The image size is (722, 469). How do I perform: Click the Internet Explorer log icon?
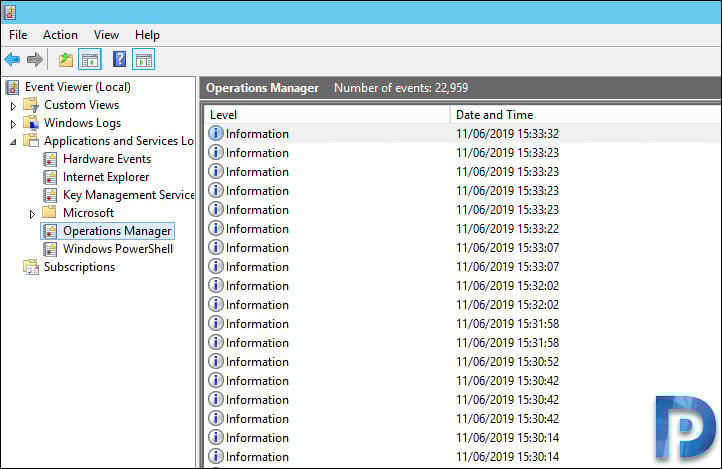50,177
